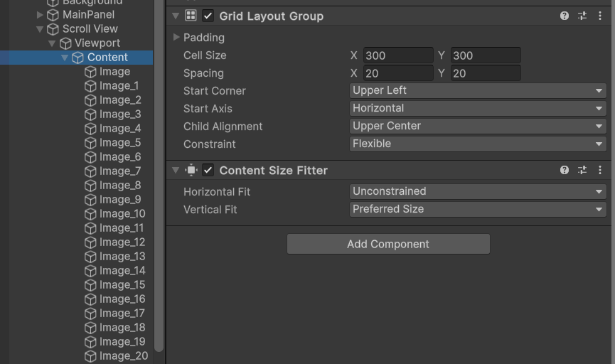Click the Content Size Fitter component icon
615x364 pixels.
click(x=191, y=170)
